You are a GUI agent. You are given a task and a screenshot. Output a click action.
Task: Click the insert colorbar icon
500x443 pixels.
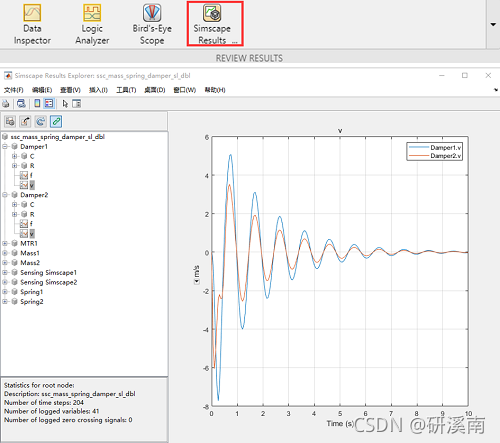tap(37, 104)
